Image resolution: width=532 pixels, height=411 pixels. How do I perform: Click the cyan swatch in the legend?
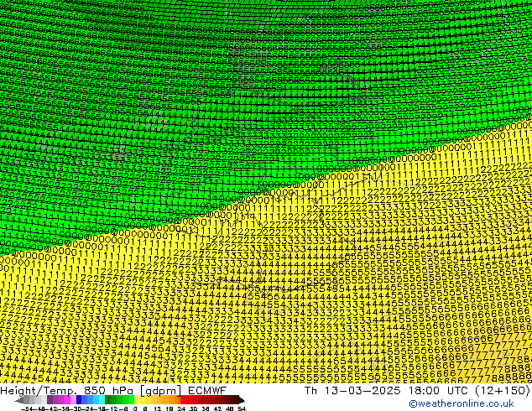point(102,400)
